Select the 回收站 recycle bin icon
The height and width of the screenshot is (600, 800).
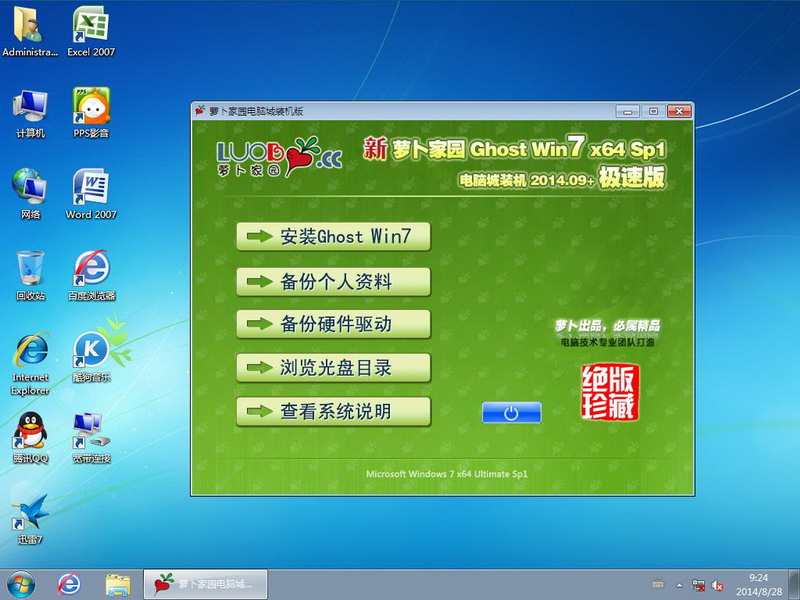30,276
